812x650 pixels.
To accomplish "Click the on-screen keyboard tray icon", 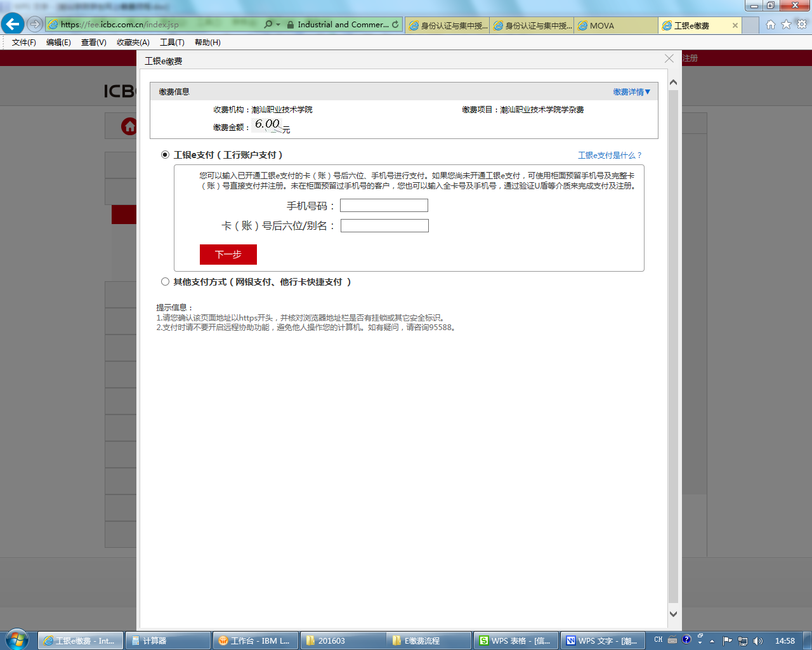I will (672, 640).
